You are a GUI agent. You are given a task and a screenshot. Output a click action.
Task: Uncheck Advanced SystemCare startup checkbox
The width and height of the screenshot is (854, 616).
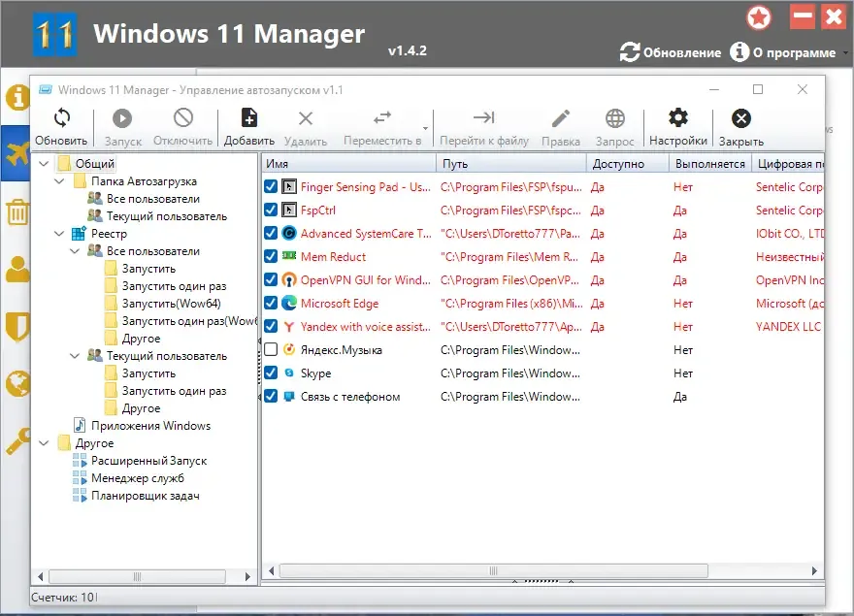point(271,234)
